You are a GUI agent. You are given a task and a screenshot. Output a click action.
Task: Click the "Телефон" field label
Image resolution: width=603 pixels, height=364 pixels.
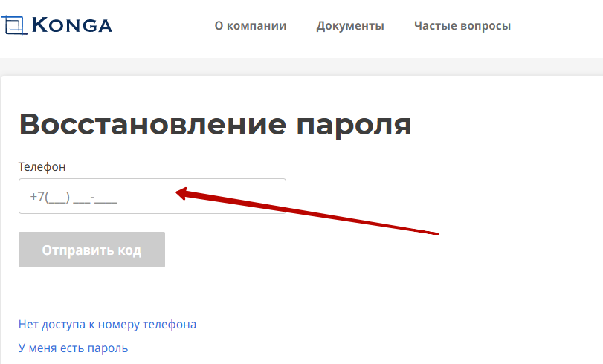pos(42,167)
